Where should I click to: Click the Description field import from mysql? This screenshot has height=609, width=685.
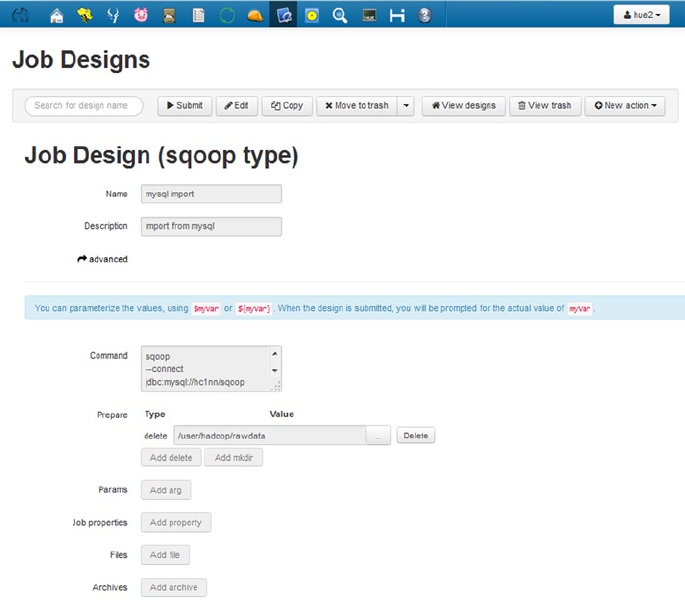[x=211, y=226]
